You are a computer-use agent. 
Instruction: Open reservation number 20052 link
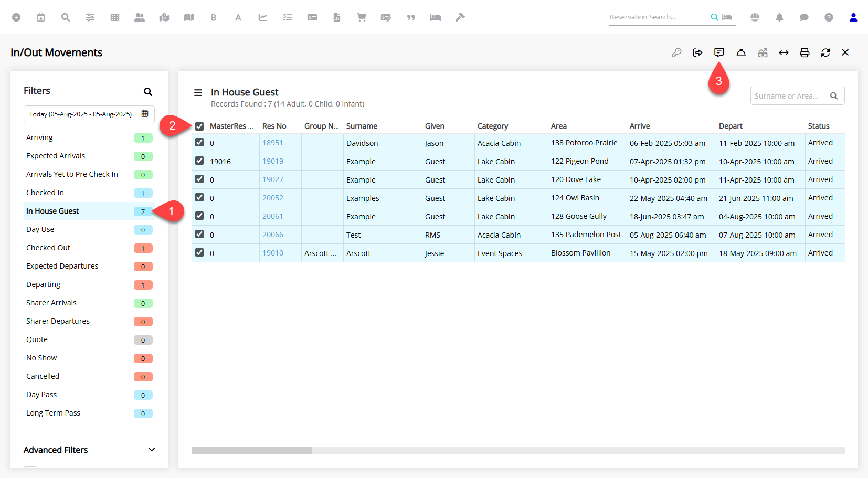pos(273,198)
